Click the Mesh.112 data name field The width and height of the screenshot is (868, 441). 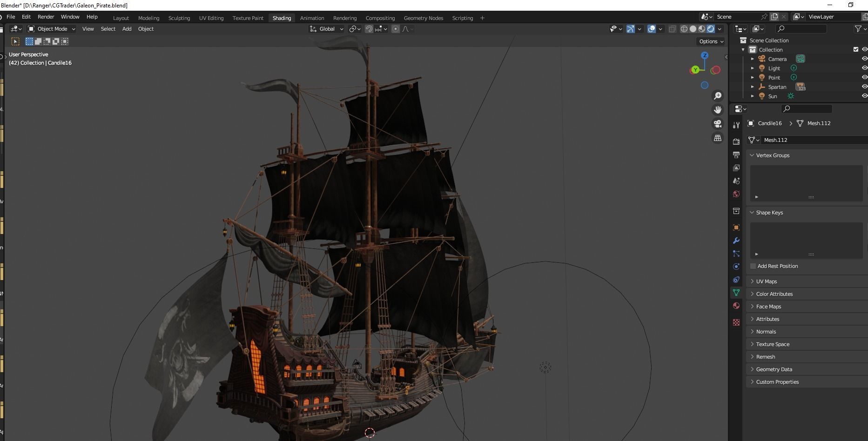pyautogui.click(x=814, y=140)
